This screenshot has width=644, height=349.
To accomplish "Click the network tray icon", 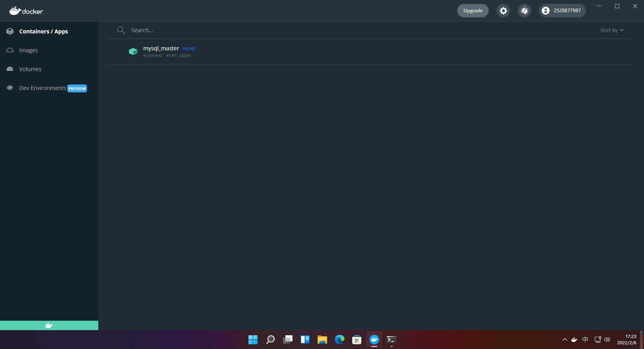I will [x=598, y=340].
